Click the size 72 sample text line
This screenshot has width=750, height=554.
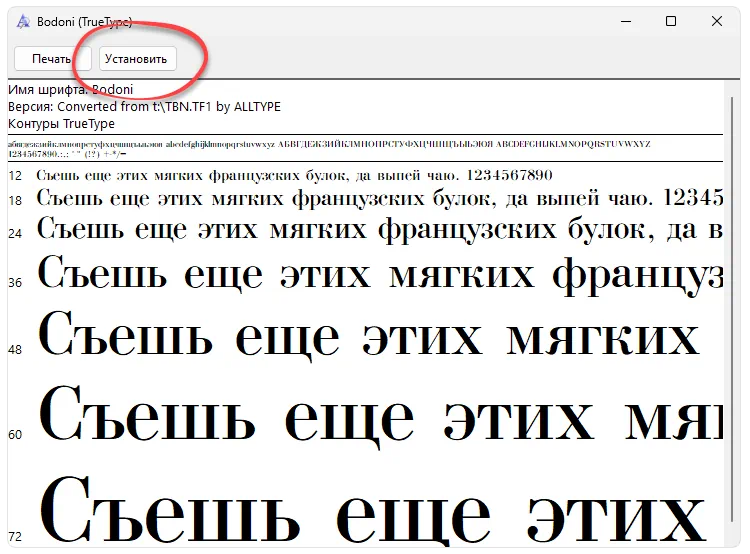(x=373, y=510)
